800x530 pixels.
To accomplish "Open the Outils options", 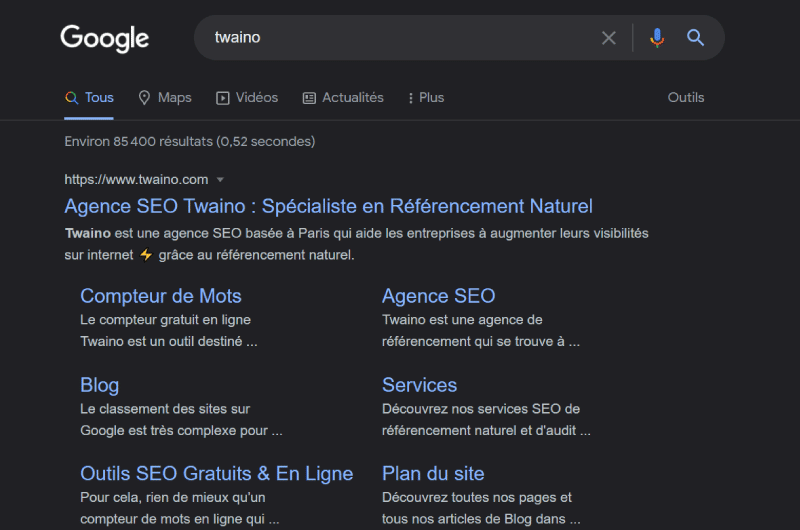I will [686, 97].
